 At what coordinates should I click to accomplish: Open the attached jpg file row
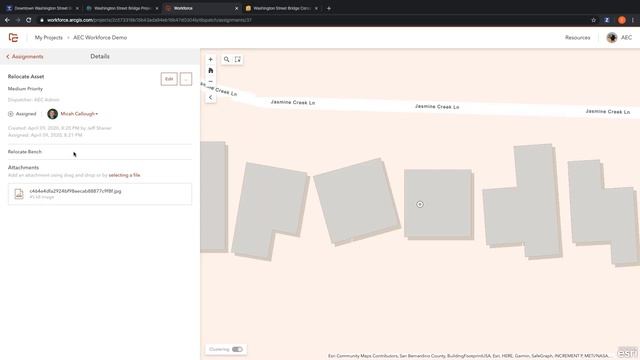100,194
